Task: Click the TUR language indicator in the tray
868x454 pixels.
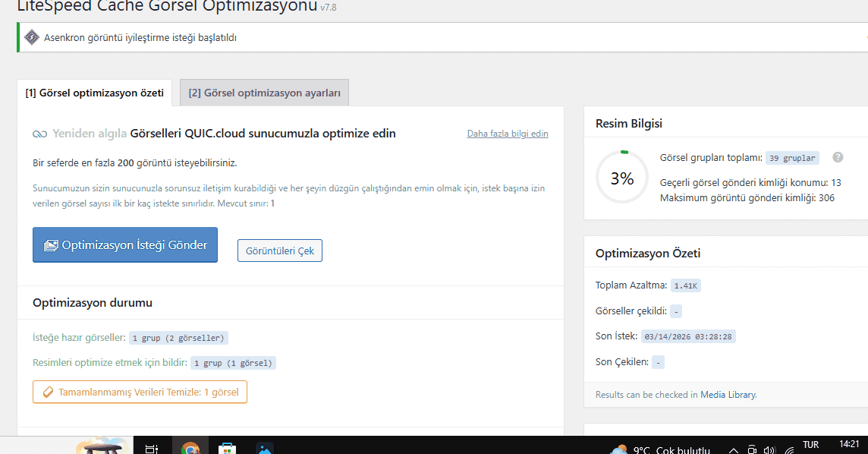Action: click(x=810, y=445)
